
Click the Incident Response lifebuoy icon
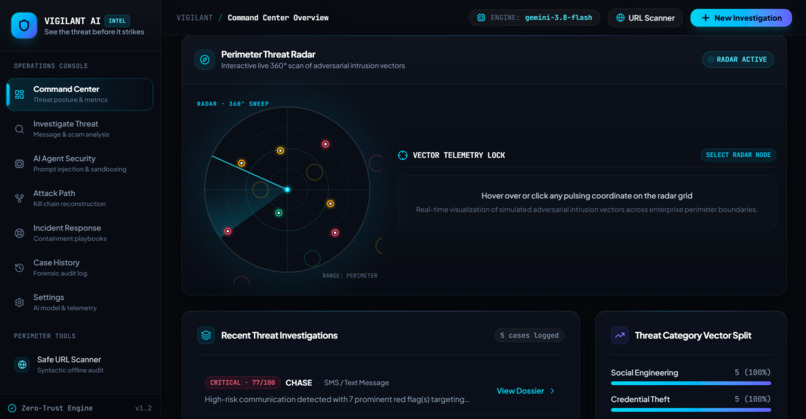coord(20,233)
